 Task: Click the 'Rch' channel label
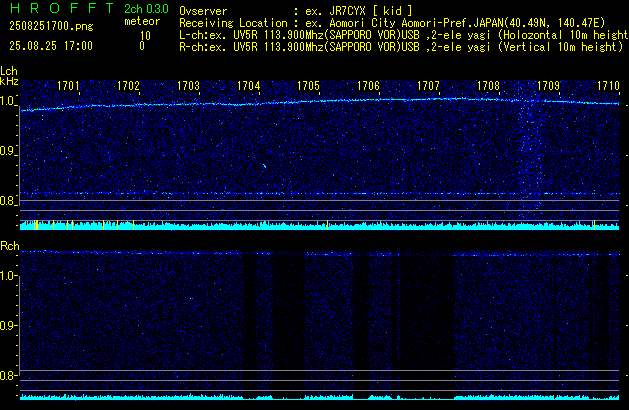[x=10, y=246]
